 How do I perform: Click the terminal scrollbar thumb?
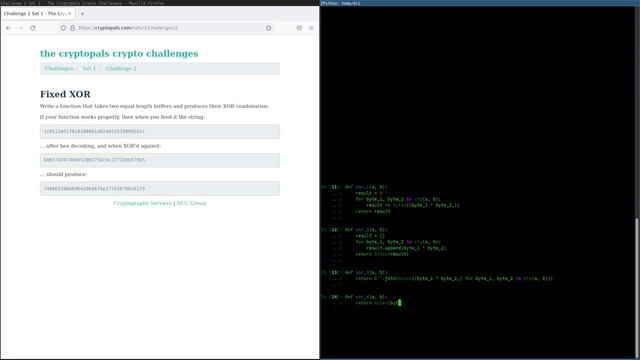(637, 288)
